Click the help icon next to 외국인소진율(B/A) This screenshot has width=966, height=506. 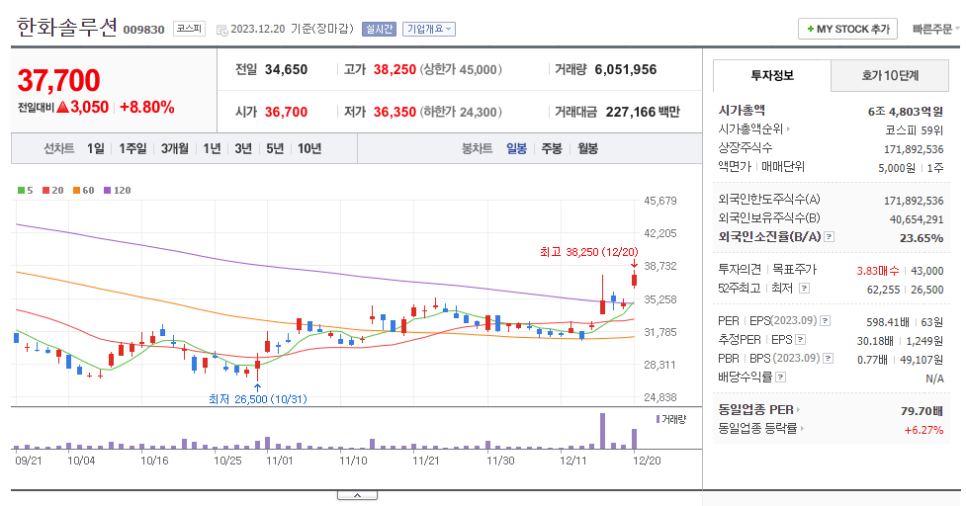click(x=829, y=237)
